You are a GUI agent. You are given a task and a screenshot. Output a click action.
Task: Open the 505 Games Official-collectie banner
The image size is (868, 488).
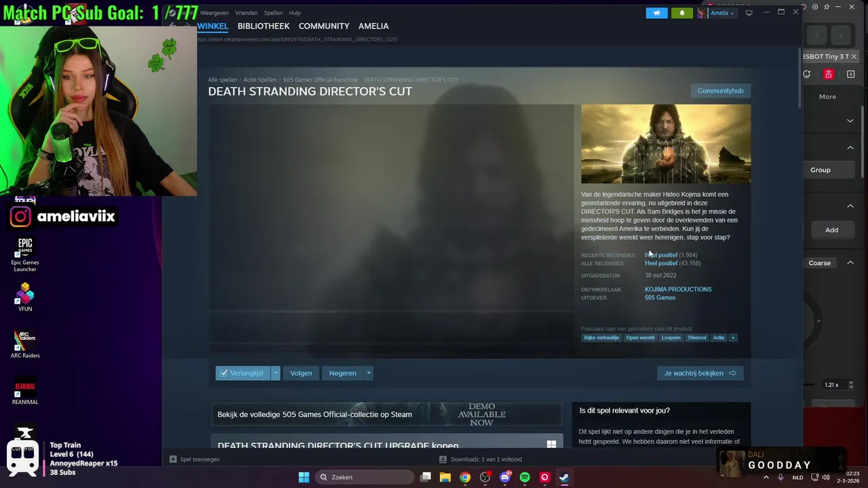coord(387,414)
